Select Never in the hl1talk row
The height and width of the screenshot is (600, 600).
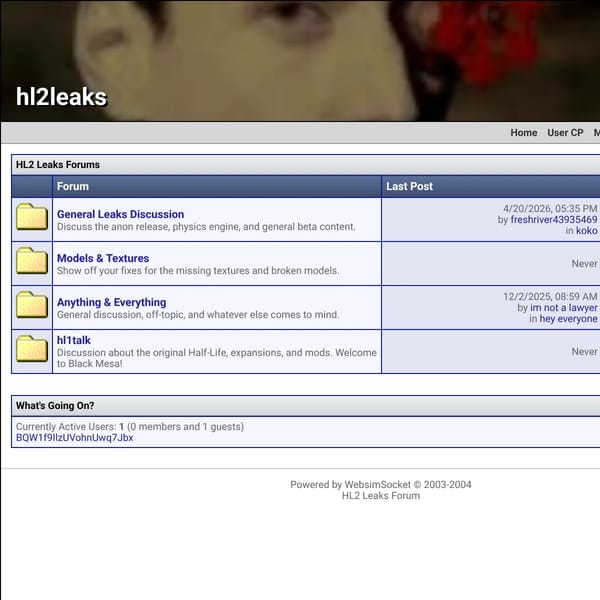click(584, 352)
